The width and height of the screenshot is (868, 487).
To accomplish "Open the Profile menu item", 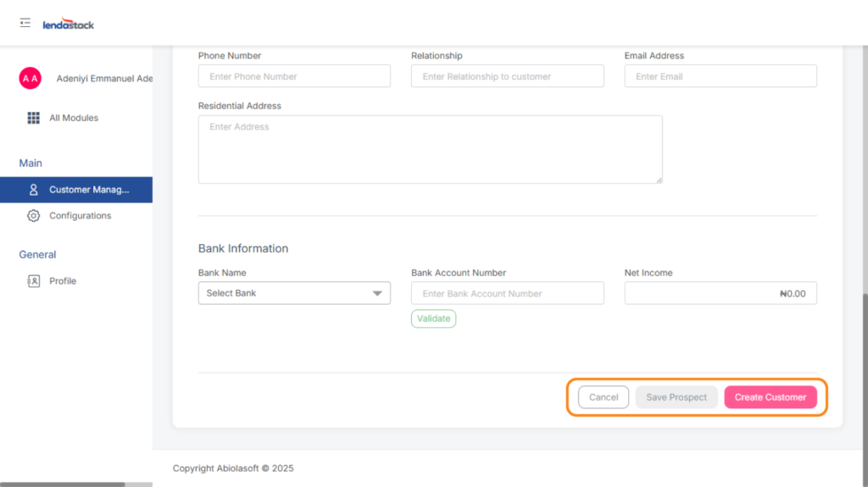I will pyautogui.click(x=63, y=281).
